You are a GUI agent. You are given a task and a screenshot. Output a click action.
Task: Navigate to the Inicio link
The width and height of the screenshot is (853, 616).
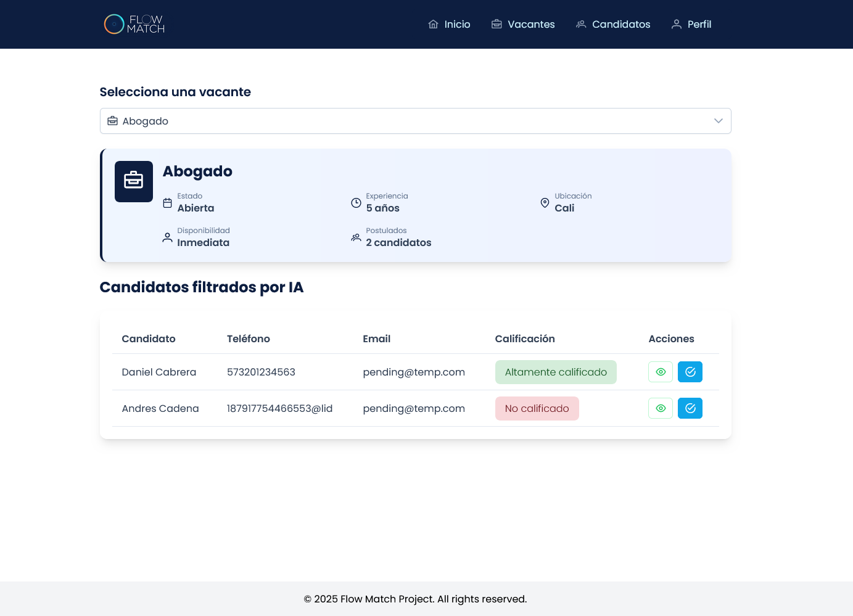pyautogui.click(x=457, y=24)
